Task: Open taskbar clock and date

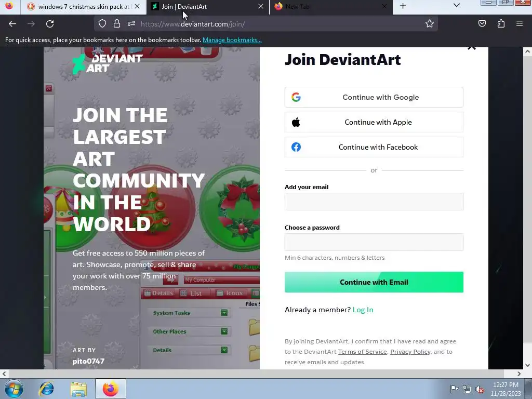Action: click(506, 389)
